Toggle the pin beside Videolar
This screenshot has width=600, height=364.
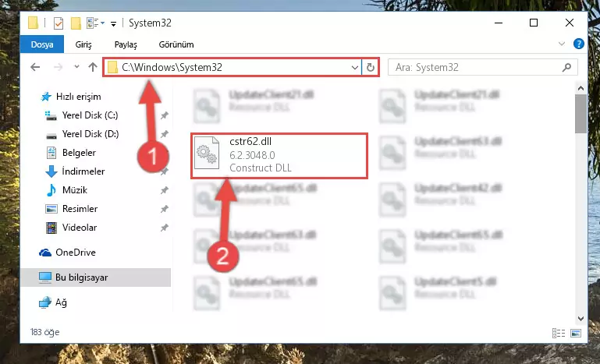point(164,228)
